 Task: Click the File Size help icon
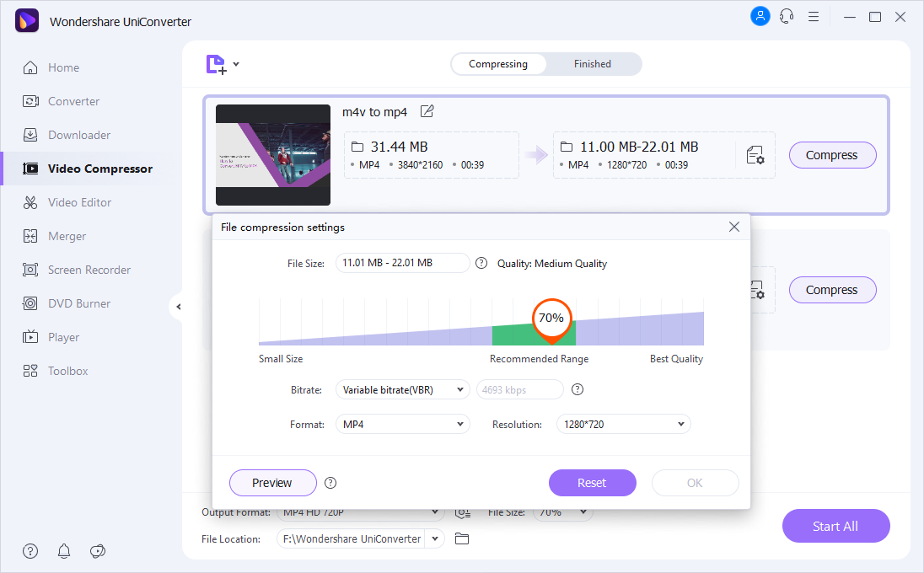[x=481, y=263]
